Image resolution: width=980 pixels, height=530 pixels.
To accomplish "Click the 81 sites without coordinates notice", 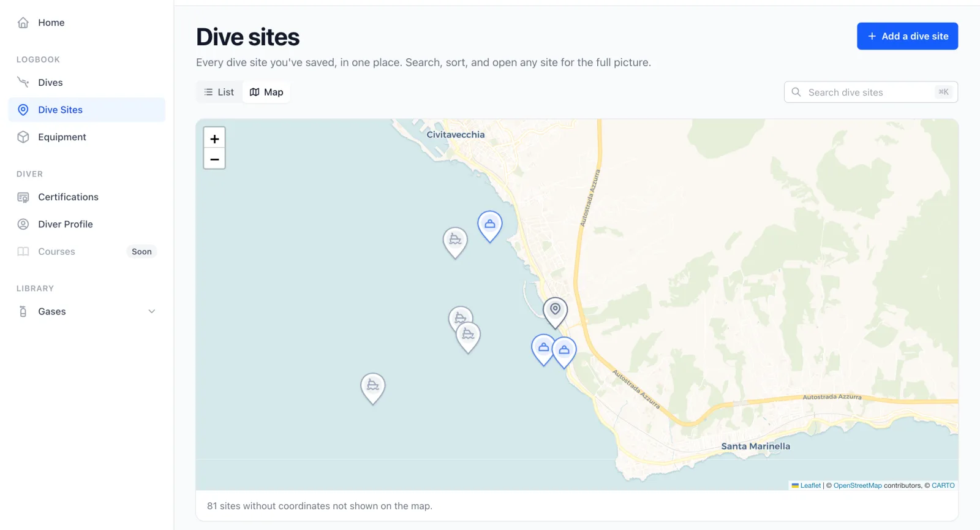I will 320,506.
